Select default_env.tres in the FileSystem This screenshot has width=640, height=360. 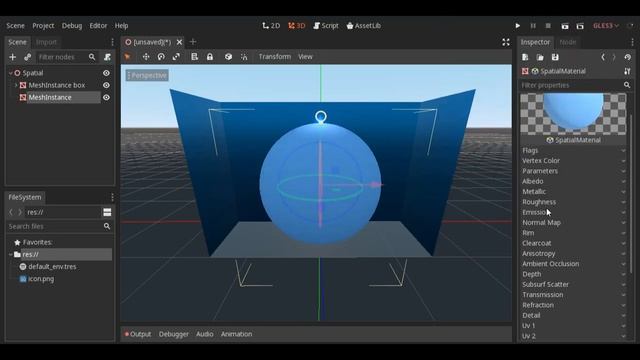pyautogui.click(x=52, y=267)
